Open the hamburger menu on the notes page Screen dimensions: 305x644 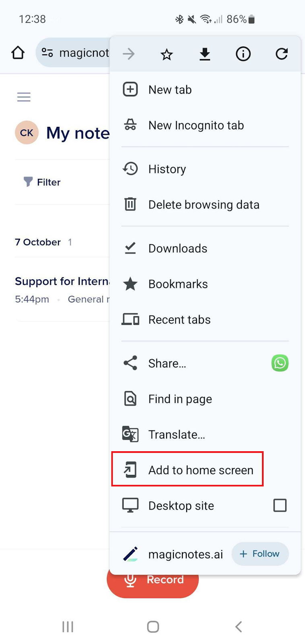pos(24,97)
